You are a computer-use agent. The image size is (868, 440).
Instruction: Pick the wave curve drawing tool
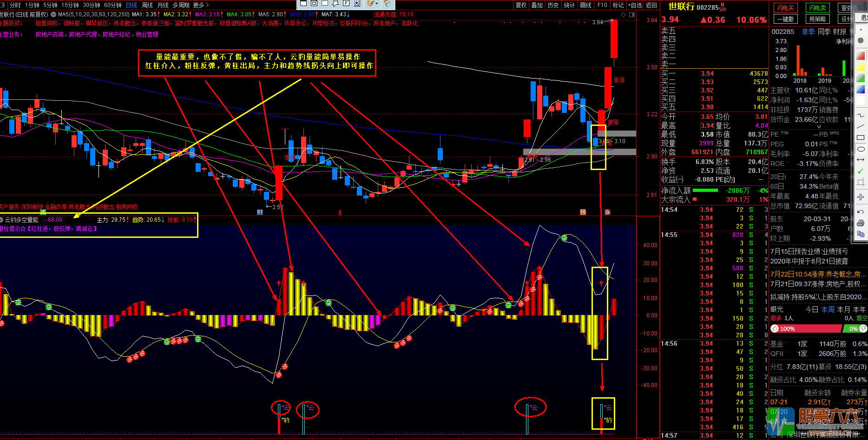pos(861,114)
